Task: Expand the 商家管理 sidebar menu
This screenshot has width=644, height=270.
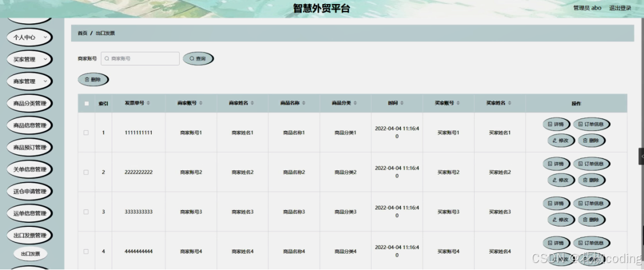Action: coord(29,81)
